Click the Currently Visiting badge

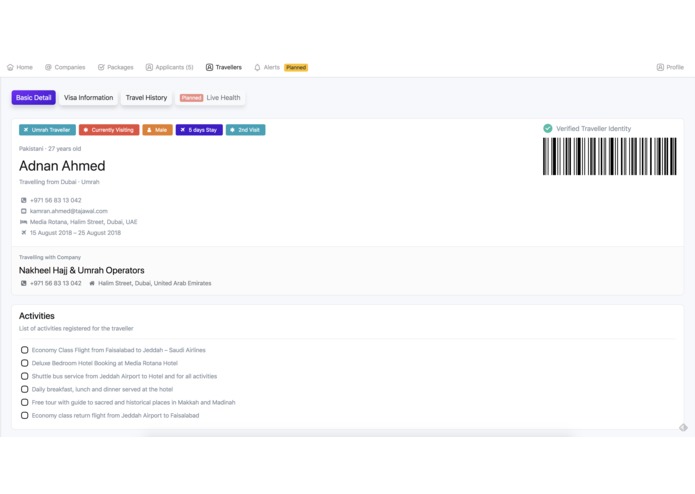point(109,130)
